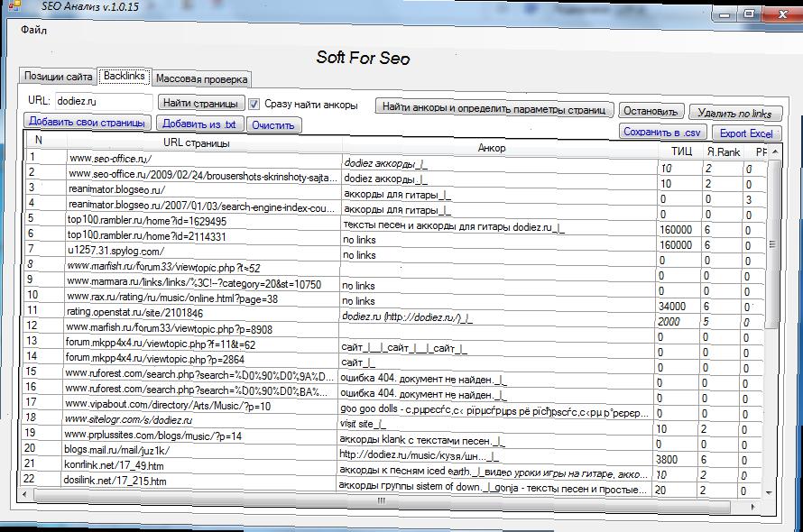Select the u1257.31.spylog.com/ row
This screenshot has width=803, height=532.
click(x=394, y=253)
